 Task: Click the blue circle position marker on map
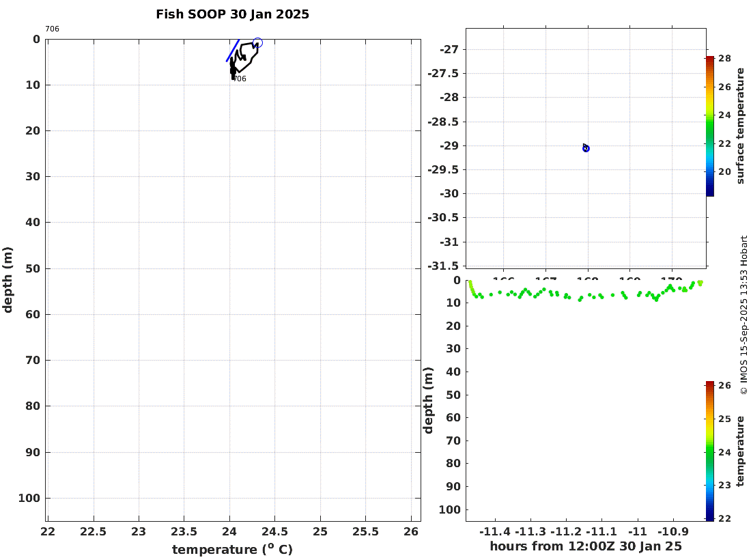tap(586, 148)
